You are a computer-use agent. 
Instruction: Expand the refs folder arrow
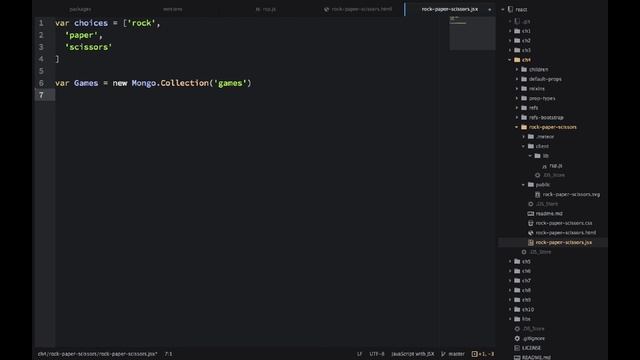(517, 108)
